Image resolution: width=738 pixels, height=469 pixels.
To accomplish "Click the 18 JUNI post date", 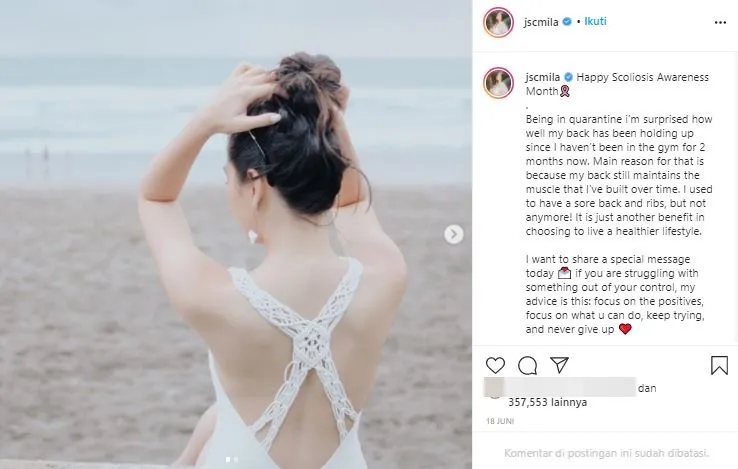I will click(x=500, y=421).
